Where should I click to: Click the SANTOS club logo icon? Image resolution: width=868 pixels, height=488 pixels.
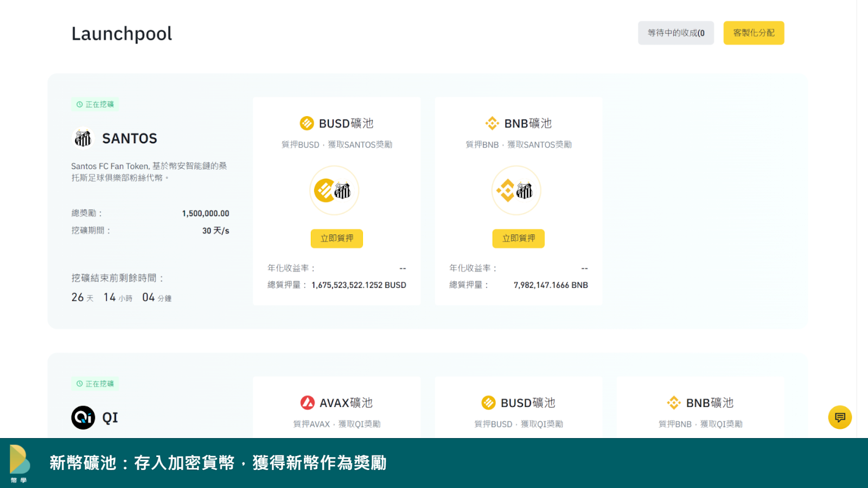83,138
